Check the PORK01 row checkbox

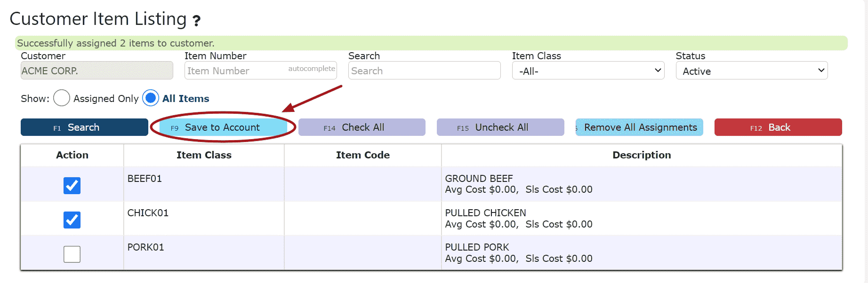(x=72, y=254)
